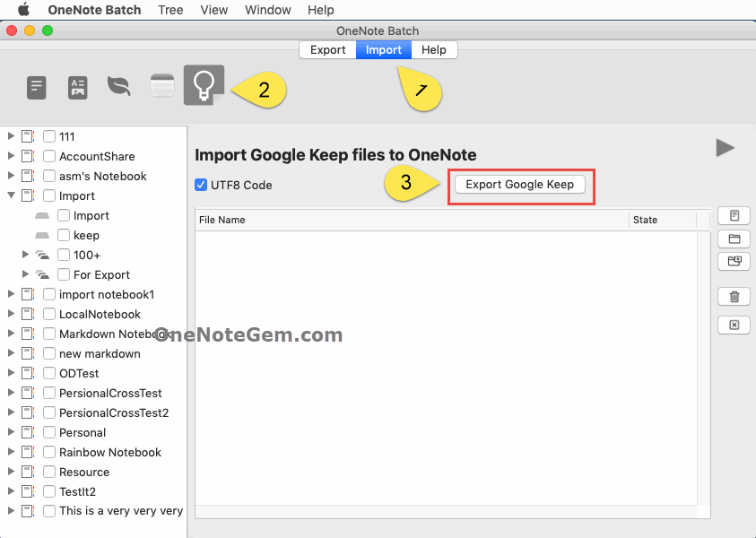This screenshot has height=538, width=756.
Task: Switch to the Import tab
Action: tap(384, 49)
